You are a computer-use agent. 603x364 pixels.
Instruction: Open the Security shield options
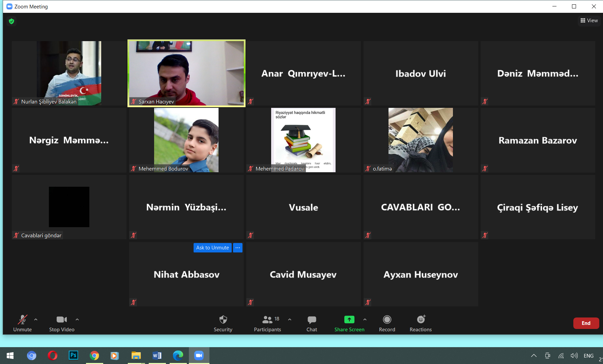[x=223, y=323]
